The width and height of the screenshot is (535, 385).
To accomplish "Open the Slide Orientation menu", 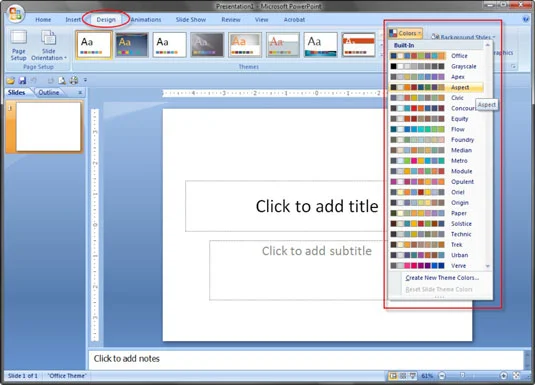I will pos(48,45).
